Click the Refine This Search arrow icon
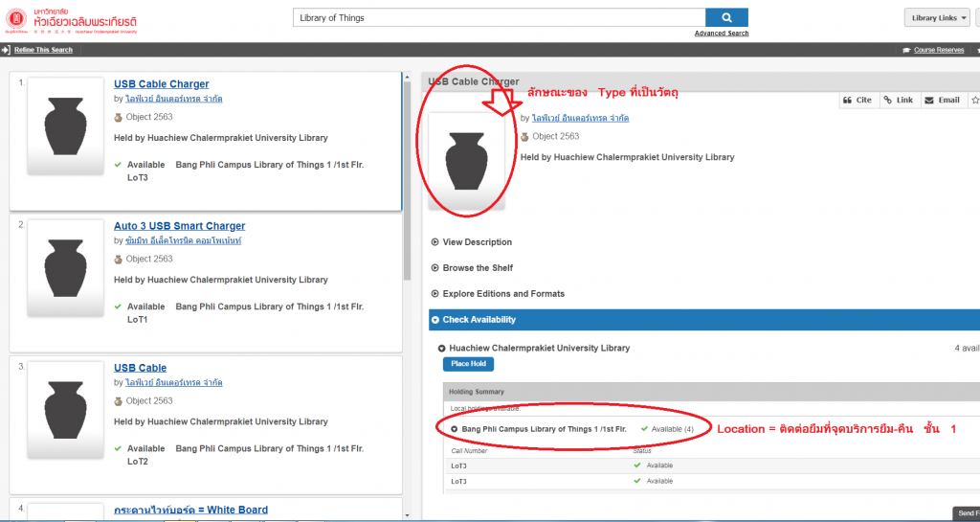This screenshot has height=522, width=980. 6,50
